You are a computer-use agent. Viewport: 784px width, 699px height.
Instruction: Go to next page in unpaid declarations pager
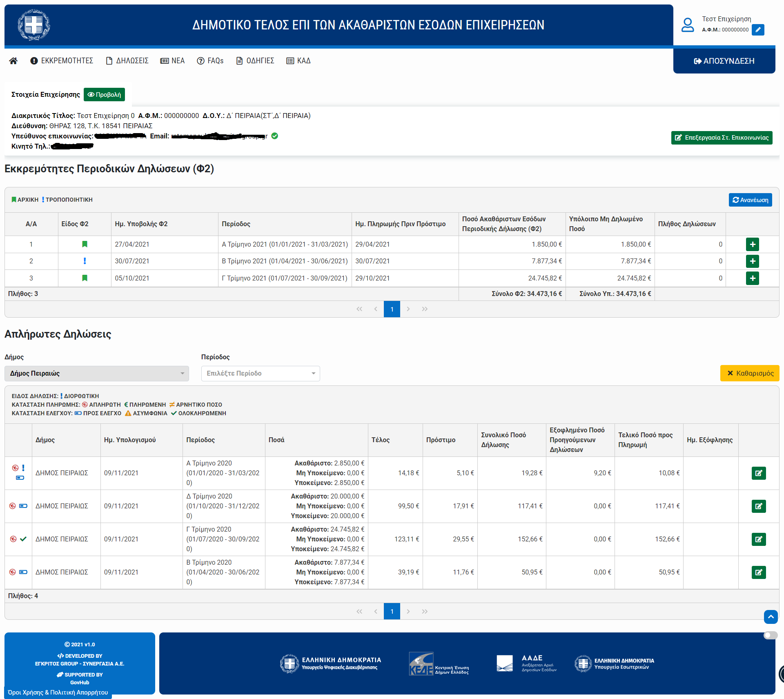[408, 612]
